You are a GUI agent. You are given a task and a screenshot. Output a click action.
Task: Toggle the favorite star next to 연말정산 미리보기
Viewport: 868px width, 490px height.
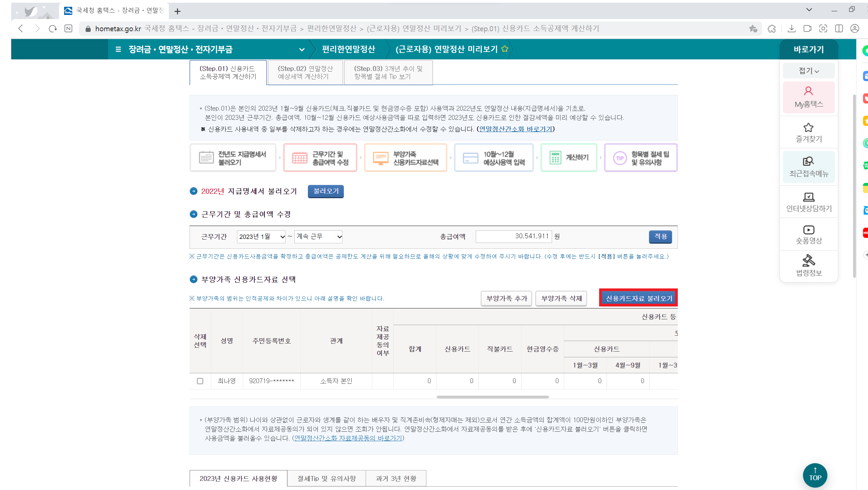pos(505,49)
